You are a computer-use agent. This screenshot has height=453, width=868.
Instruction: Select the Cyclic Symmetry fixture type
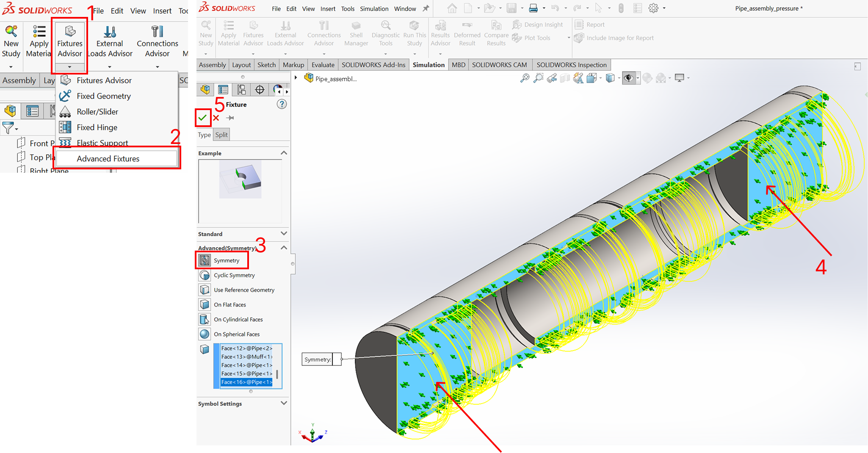click(227, 275)
